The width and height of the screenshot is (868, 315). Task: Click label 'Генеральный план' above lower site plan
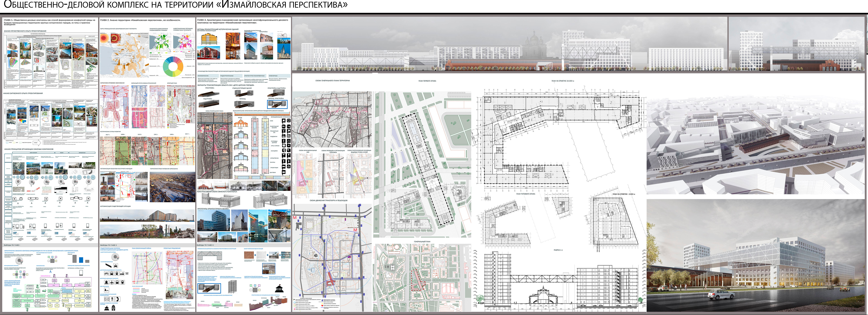point(422,242)
